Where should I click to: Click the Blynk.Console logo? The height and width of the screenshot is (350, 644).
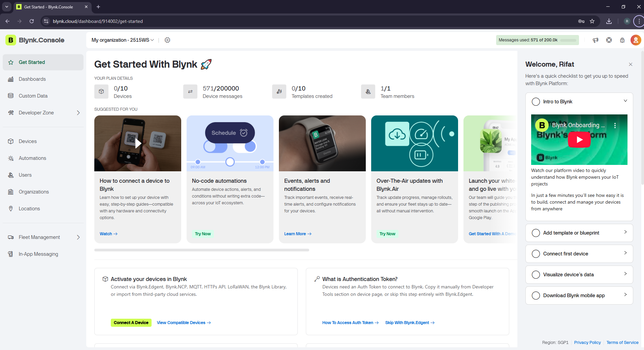pyautogui.click(x=35, y=40)
